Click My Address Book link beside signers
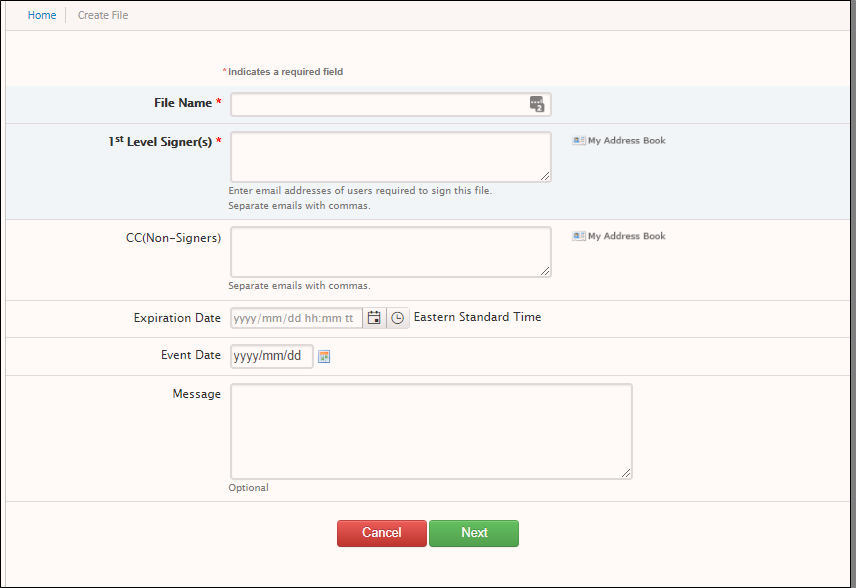856x588 pixels. point(627,141)
